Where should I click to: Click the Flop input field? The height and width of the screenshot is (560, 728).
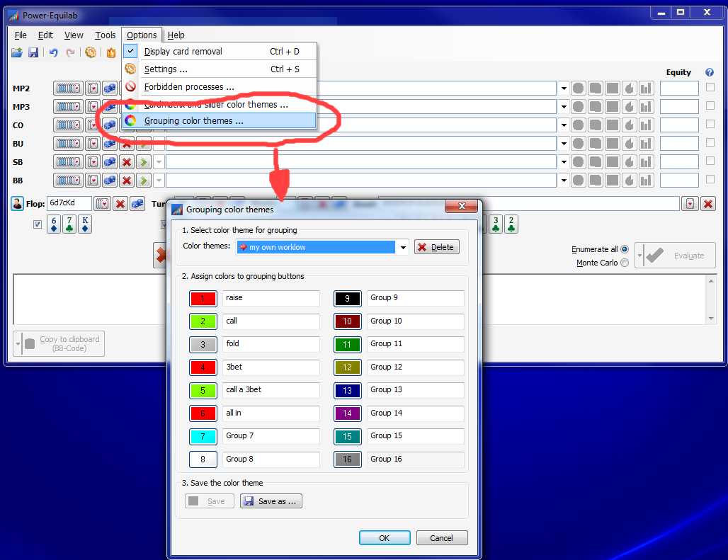(69, 203)
